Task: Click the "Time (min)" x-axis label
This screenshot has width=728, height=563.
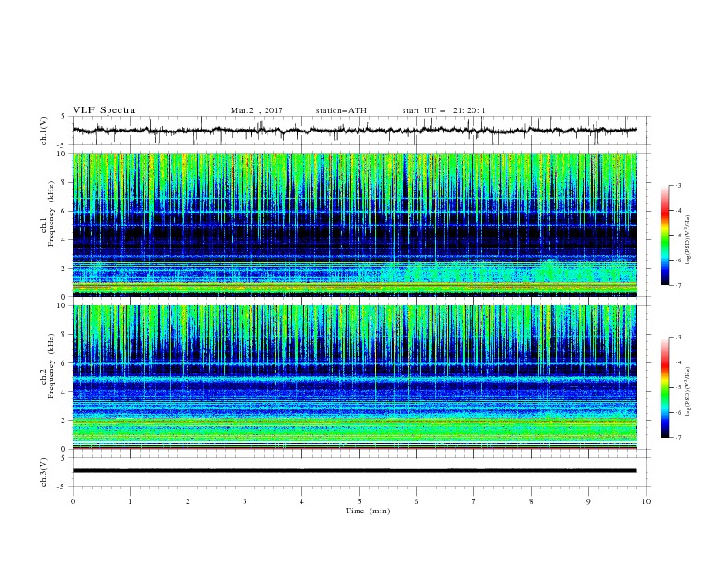Action: [x=368, y=511]
